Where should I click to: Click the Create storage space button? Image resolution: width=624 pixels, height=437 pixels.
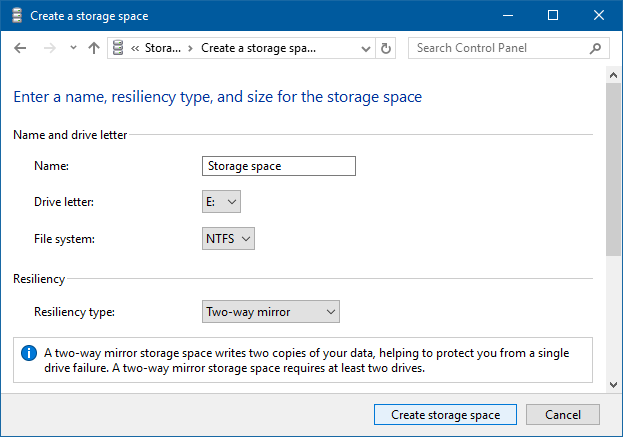[445, 415]
